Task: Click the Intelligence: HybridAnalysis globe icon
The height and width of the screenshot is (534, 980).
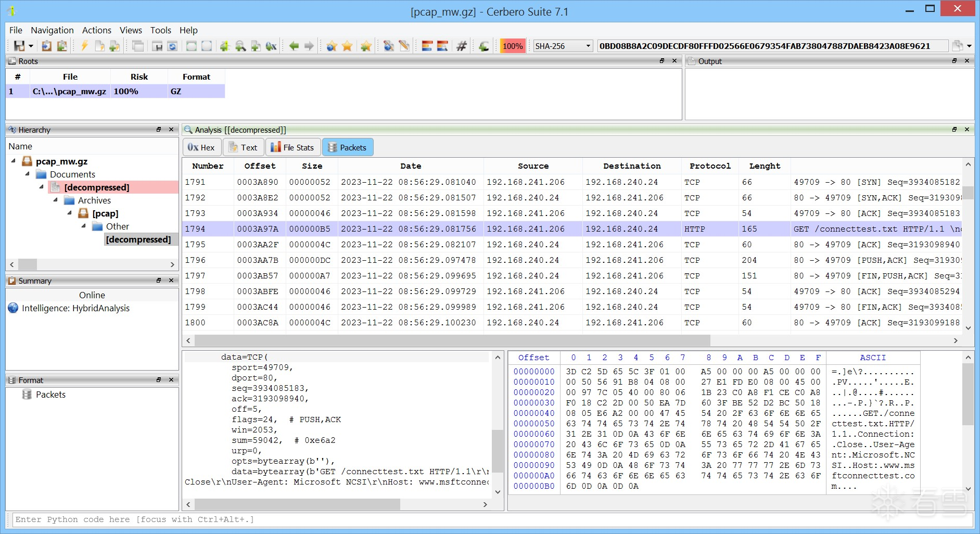Action: 14,308
